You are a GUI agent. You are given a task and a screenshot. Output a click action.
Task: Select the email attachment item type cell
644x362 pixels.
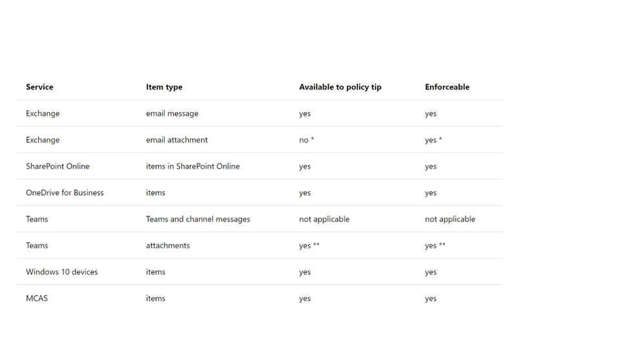click(x=177, y=140)
